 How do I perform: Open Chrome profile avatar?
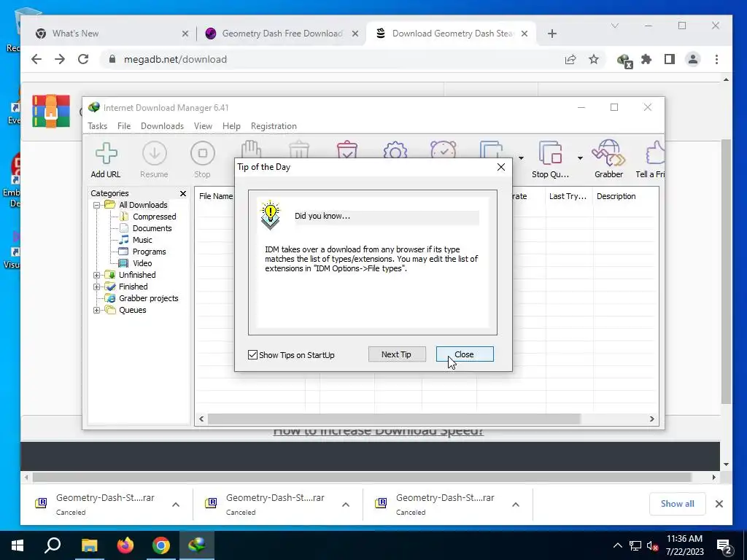693,59
